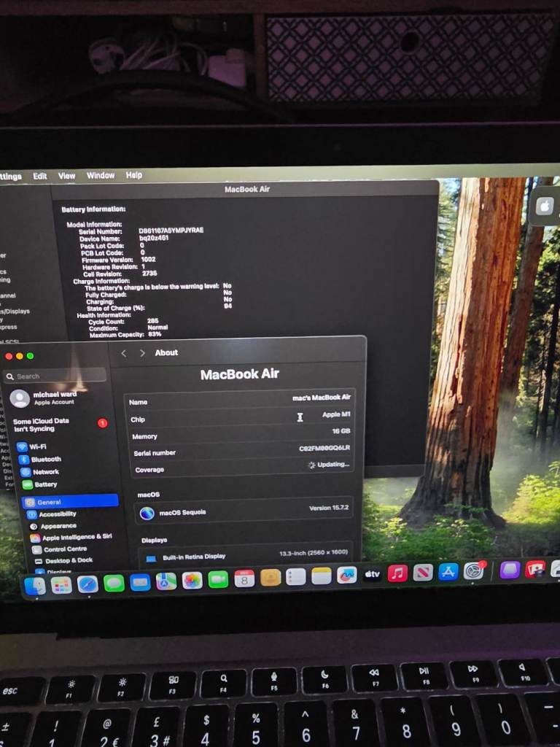Select Bluetooth in the sidebar

click(x=40, y=460)
